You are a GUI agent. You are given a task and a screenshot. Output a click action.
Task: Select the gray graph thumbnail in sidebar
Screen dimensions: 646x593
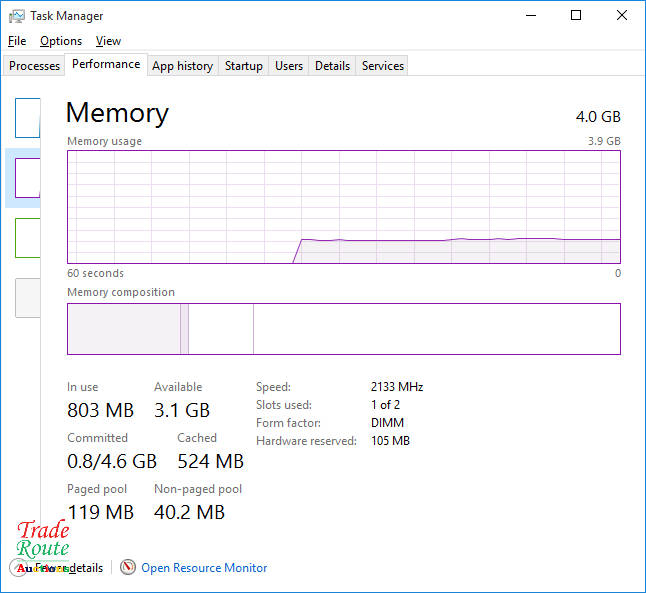(28, 298)
